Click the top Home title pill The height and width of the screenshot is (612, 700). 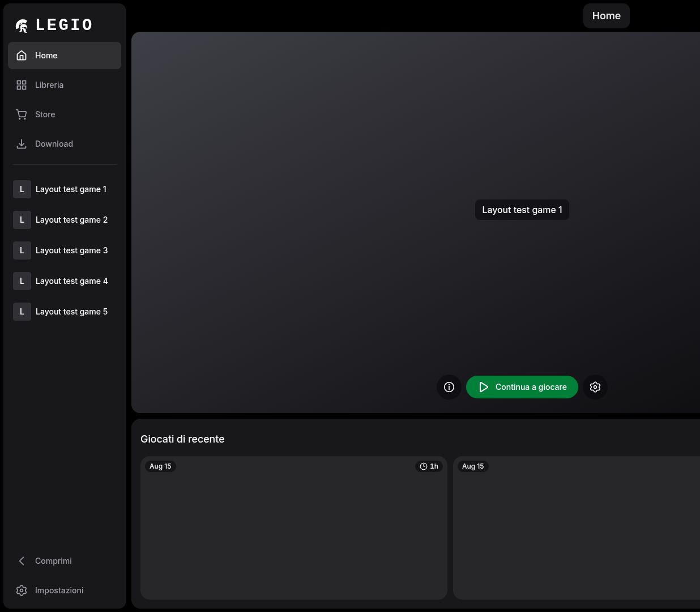pos(607,16)
